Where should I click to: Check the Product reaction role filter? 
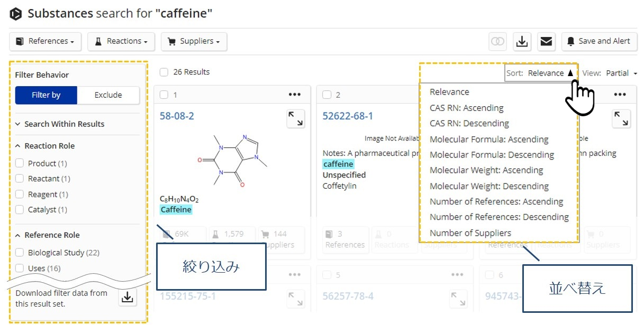[20, 163]
